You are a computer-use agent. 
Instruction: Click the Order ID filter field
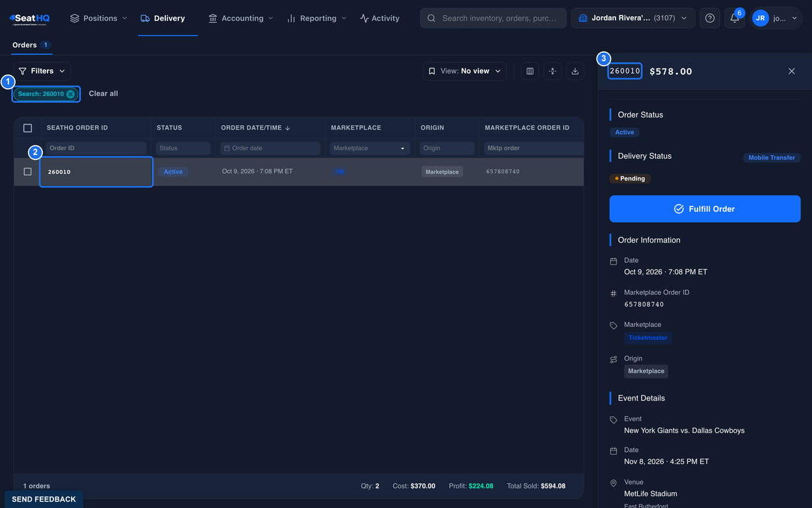click(96, 148)
